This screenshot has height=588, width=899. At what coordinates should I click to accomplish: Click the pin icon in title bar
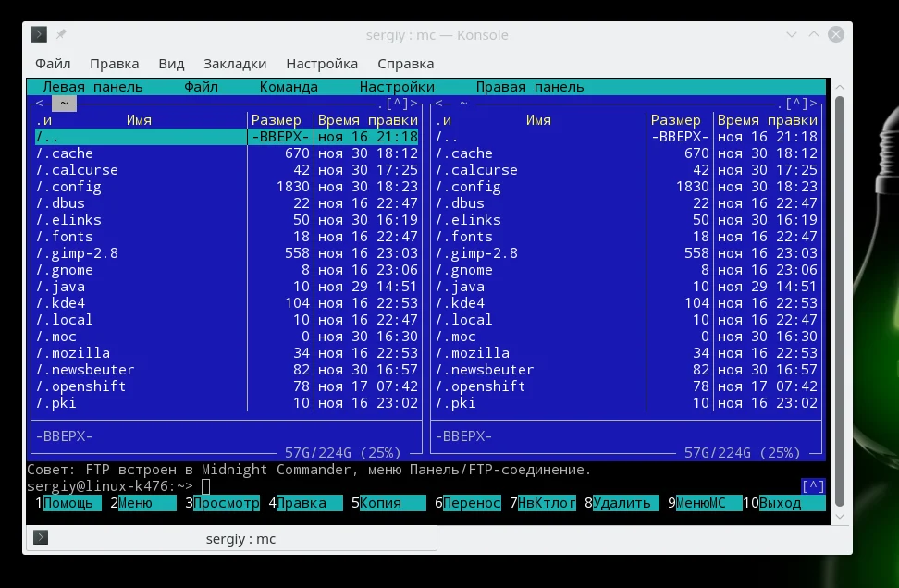62,35
